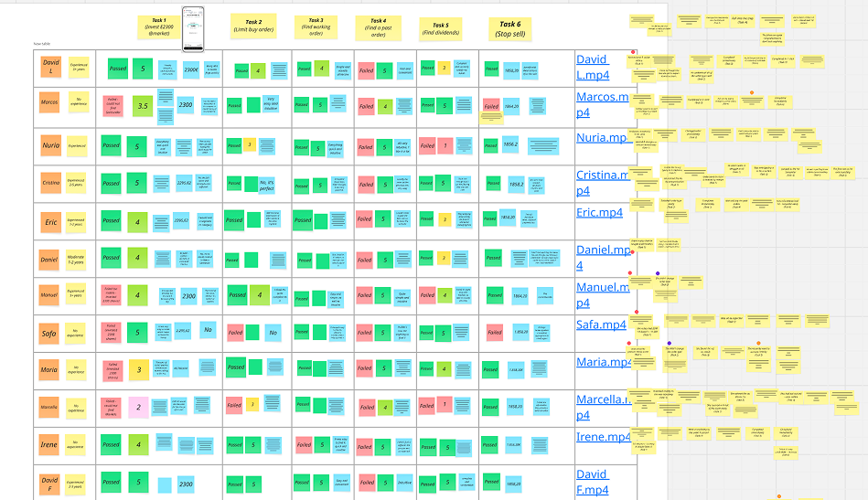Open the Cristina.mp4 video link
The image size is (868, 500).
click(602, 183)
